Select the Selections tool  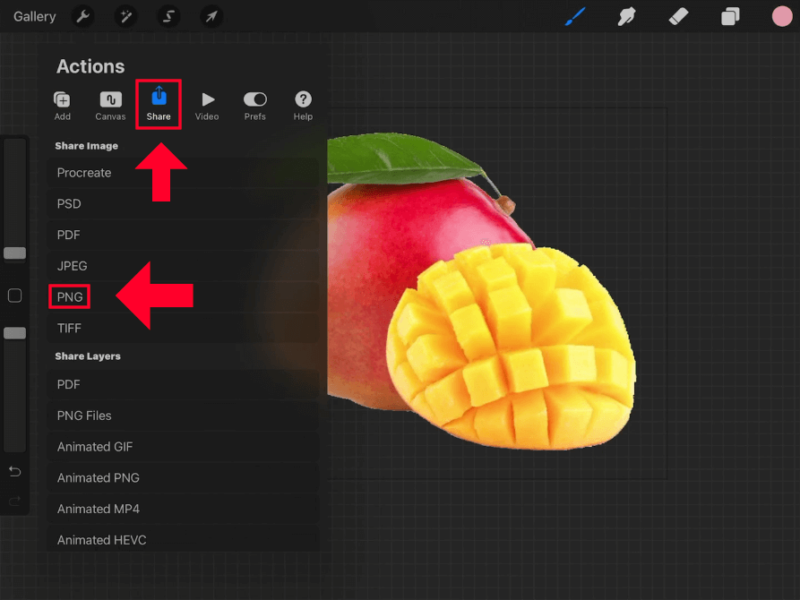[167, 16]
